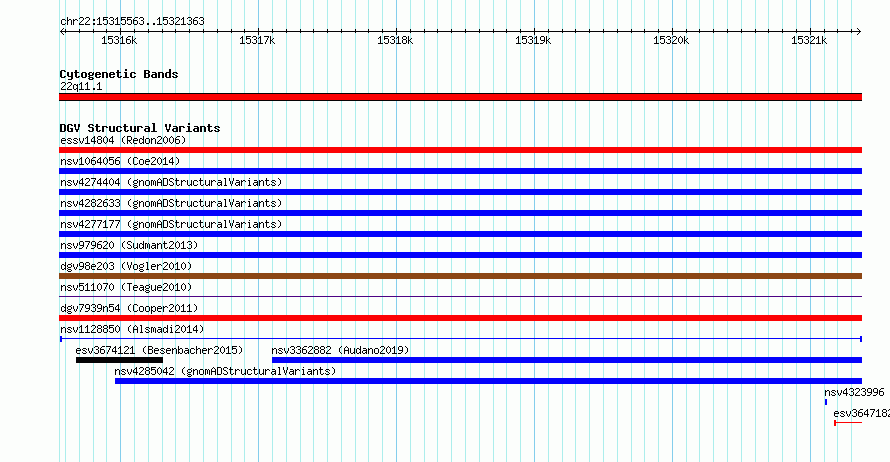Open dgv98e203 (Vogler2010) label
Screen dimensions: 890x462
[126, 266]
